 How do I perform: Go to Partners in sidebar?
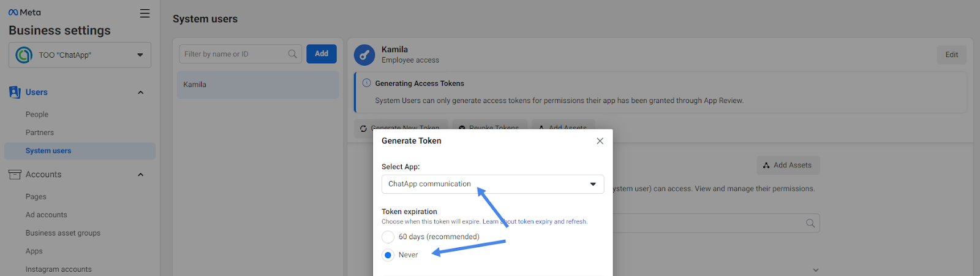(x=40, y=132)
